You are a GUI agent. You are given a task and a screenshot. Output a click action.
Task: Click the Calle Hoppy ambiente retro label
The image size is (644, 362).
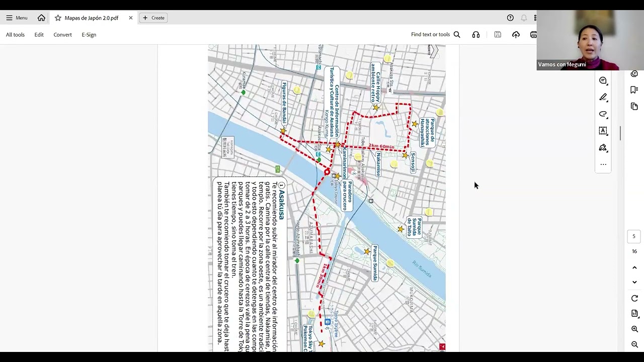coord(375,83)
